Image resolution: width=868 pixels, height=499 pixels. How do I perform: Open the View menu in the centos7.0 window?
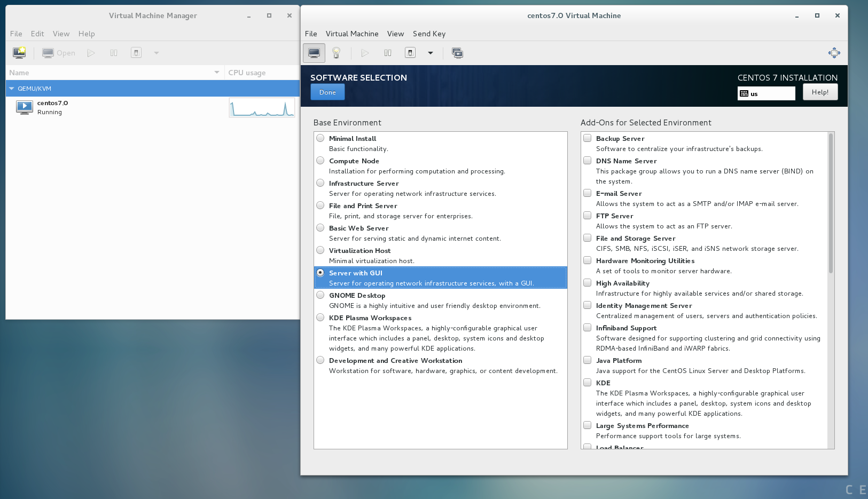395,34
